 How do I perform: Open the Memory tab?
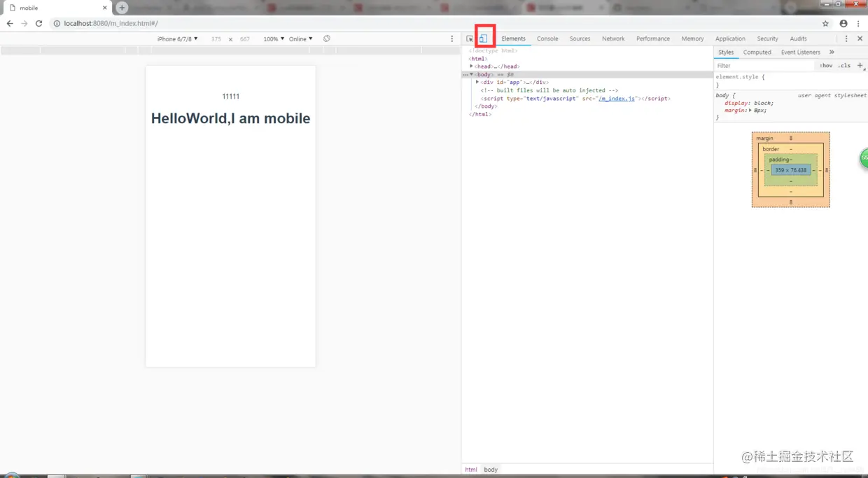(692, 38)
